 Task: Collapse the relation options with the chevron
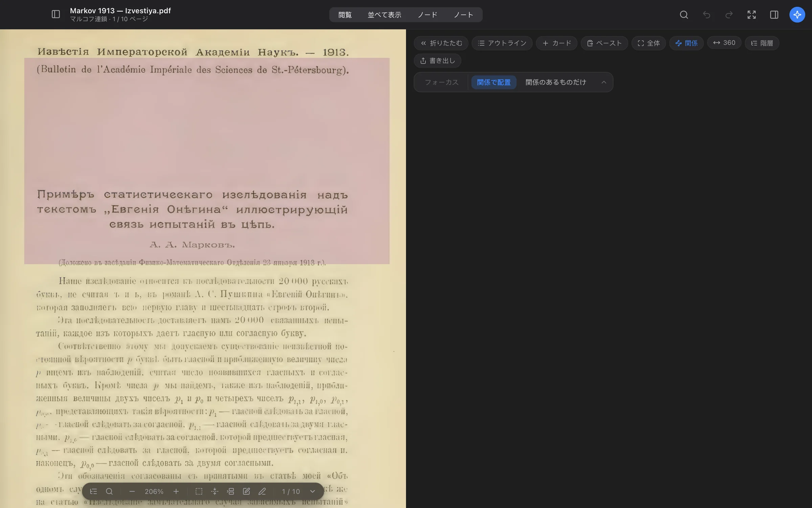pyautogui.click(x=604, y=82)
